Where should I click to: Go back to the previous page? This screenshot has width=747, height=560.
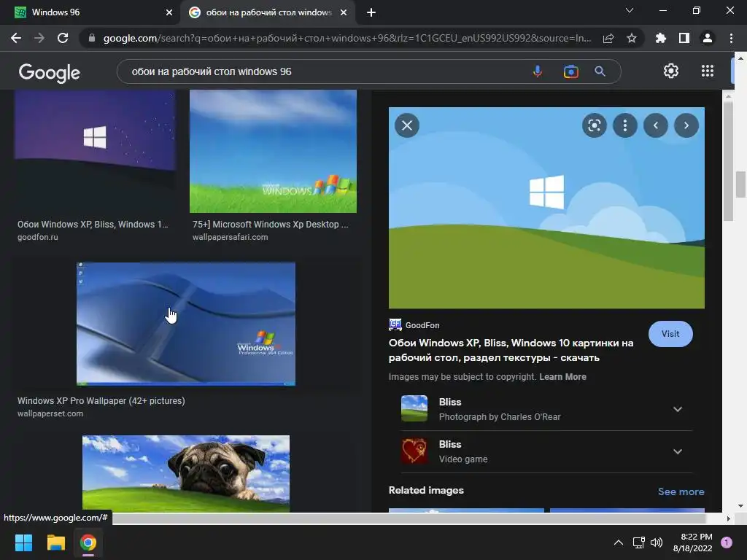pyautogui.click(x=16, y=38)
